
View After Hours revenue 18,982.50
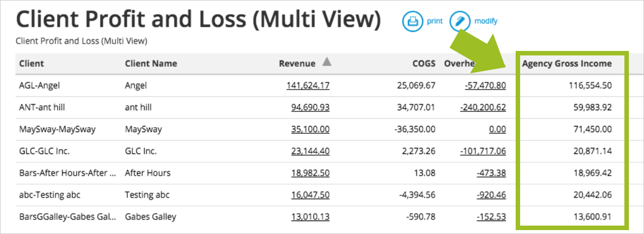tap(310, 173)
